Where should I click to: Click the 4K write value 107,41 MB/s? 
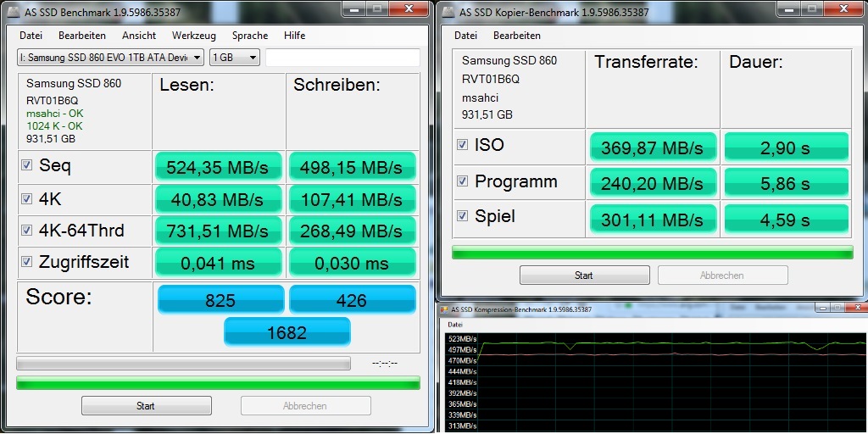352,198
